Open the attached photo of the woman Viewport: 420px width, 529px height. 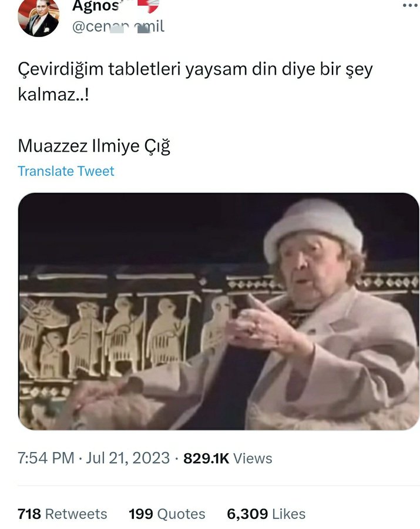tap(219, 312)
